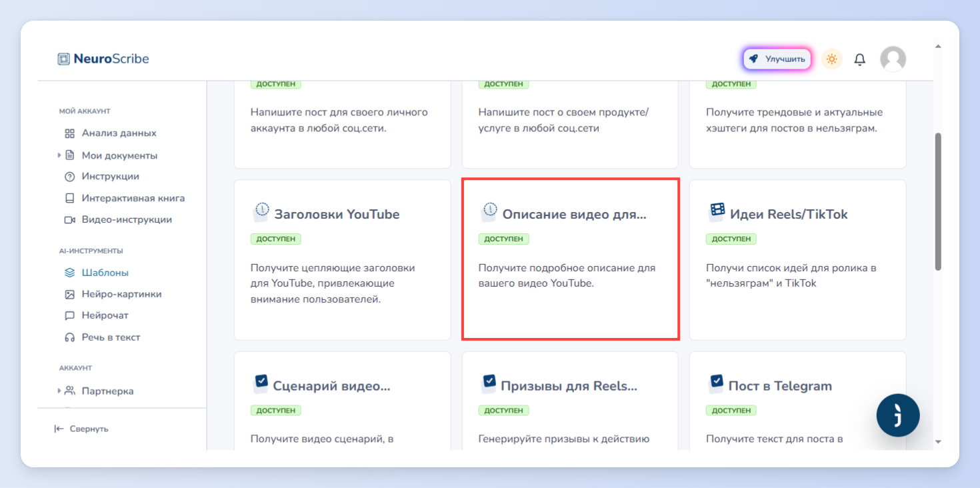Click the Анализ данных grid icon
Image resolution: width=980 pixels, height=488 pixels.
(x=69, y=133)
